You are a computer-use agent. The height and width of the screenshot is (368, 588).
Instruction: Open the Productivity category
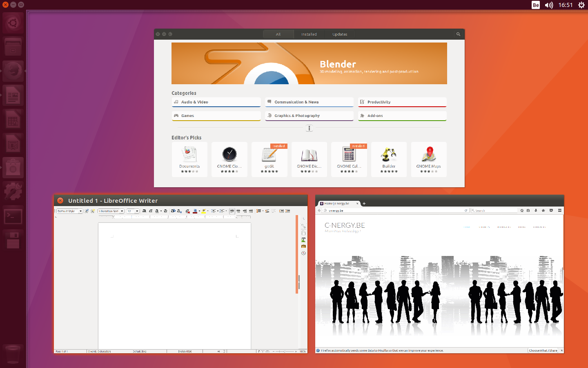click(x=402, y=102)
